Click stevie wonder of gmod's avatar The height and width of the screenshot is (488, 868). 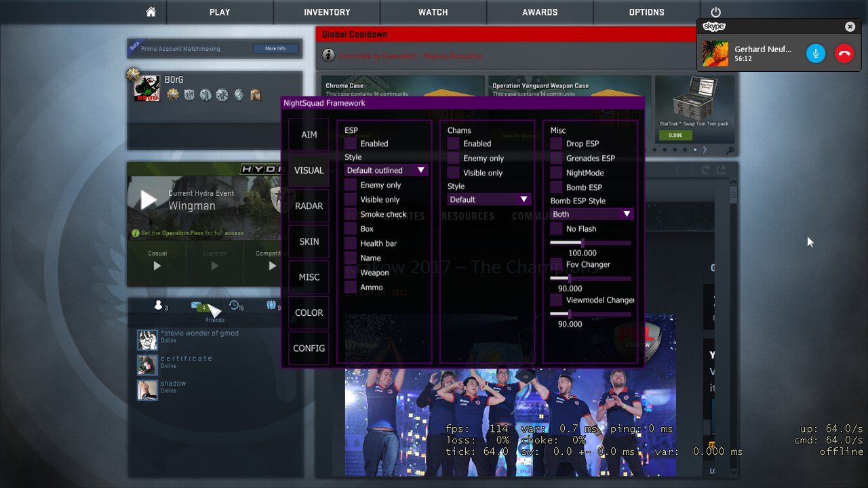pos(147,340)
